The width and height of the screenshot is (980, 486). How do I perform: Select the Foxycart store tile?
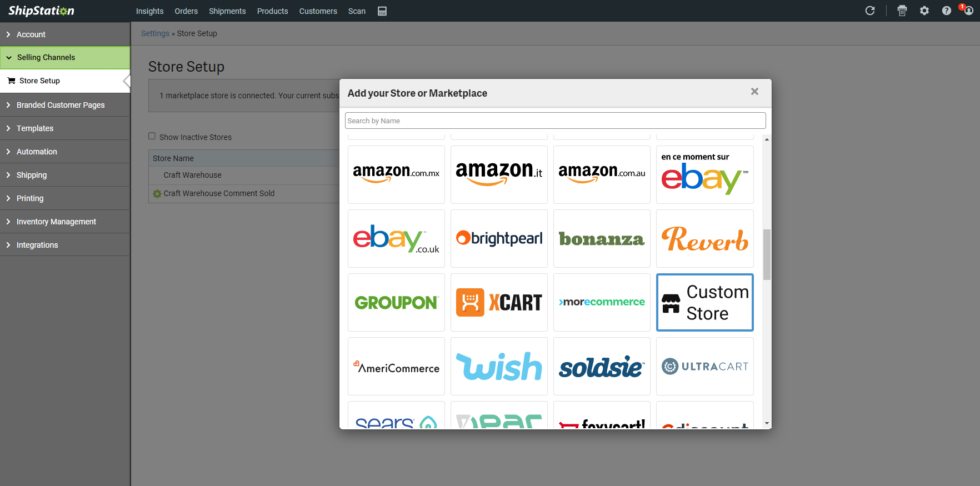[x=602, y=415]
